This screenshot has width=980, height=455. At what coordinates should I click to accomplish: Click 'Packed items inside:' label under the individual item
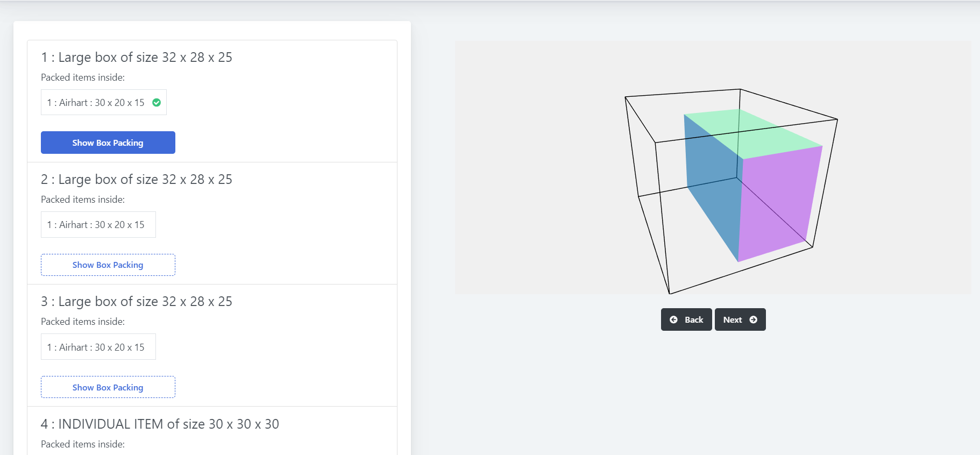[x=83, y=444]
